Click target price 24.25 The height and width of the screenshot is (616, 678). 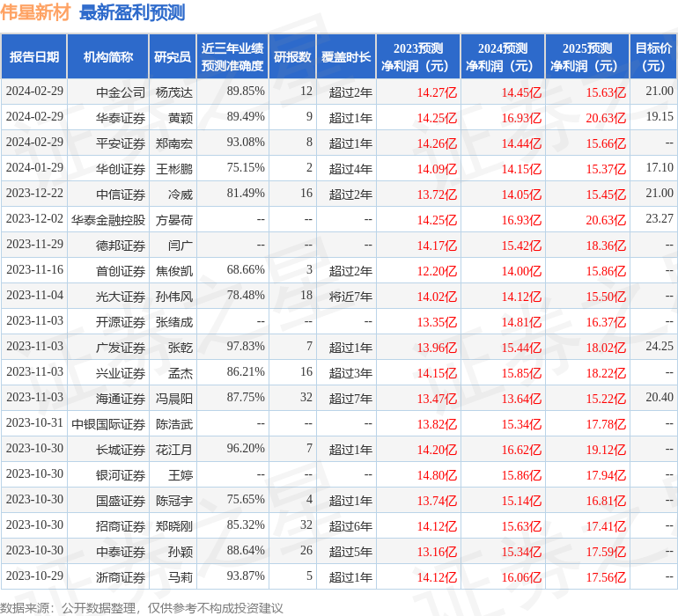click(x=660, y=346)
